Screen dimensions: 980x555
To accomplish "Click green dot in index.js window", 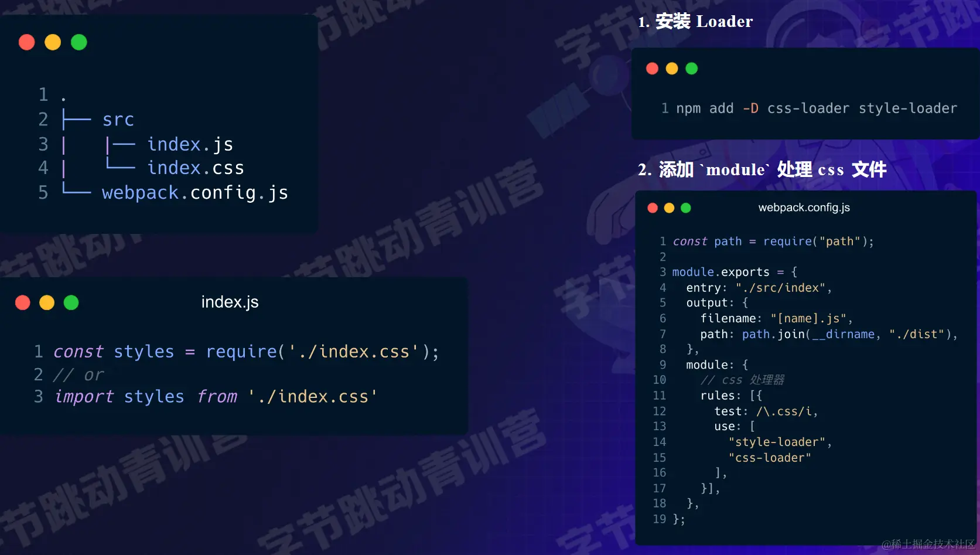I will coord(71,302).
